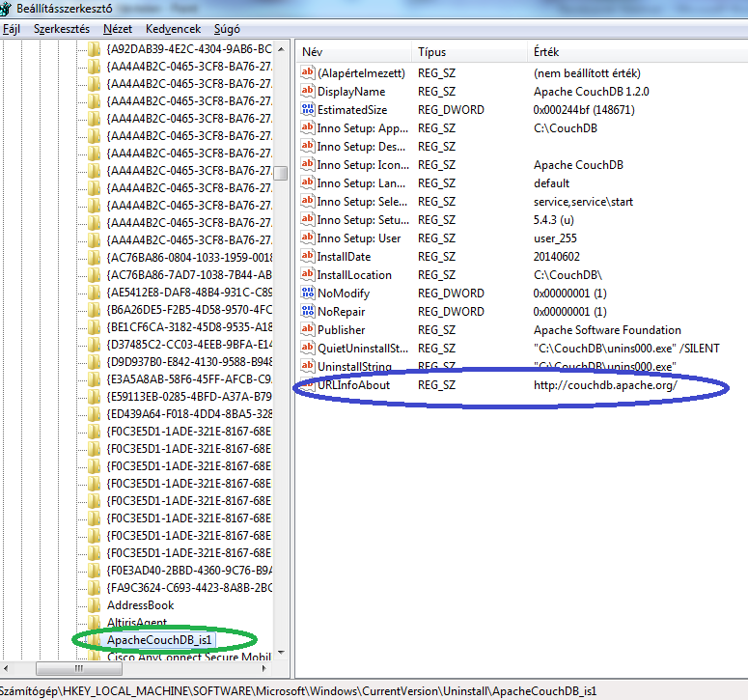
Task: Click the tree vertical scrollbar thumb
Action: click(x=281, y=173)
